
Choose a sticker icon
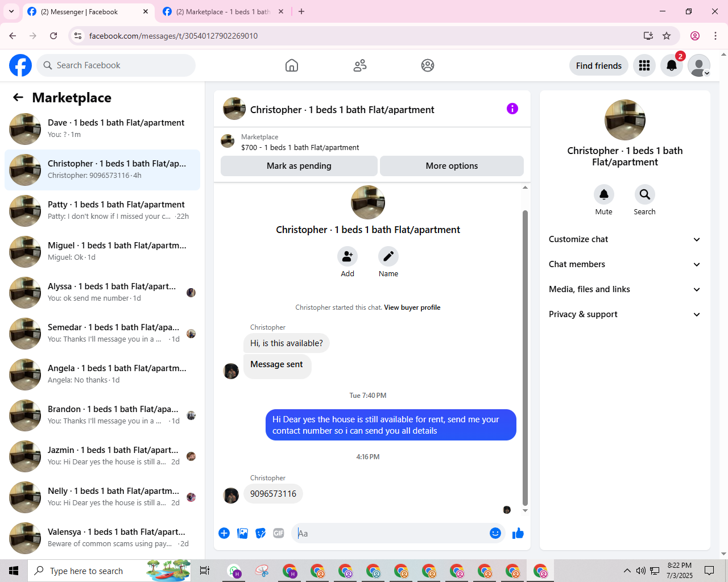(260, 533)
